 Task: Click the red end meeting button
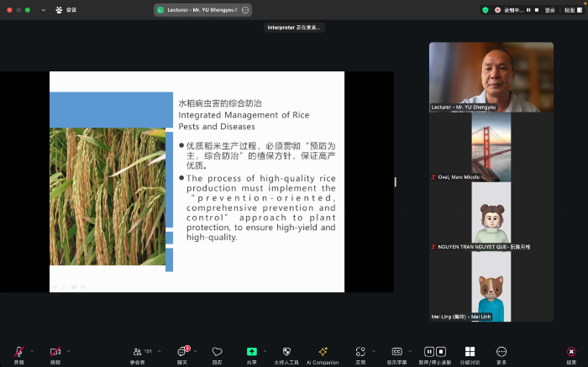pyautogui.click(x=571, y=351)
